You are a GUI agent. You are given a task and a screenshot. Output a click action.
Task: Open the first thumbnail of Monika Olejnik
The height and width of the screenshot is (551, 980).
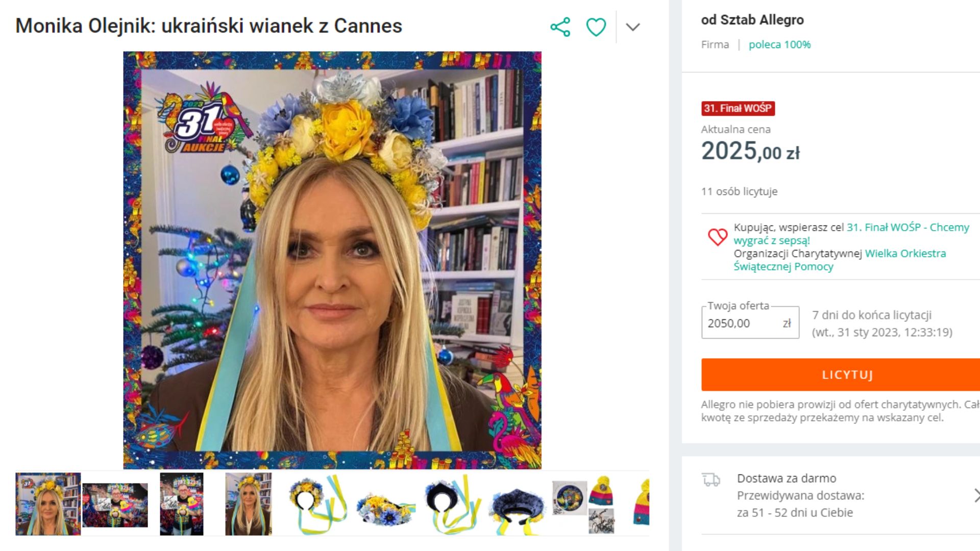tap(49, 503)
